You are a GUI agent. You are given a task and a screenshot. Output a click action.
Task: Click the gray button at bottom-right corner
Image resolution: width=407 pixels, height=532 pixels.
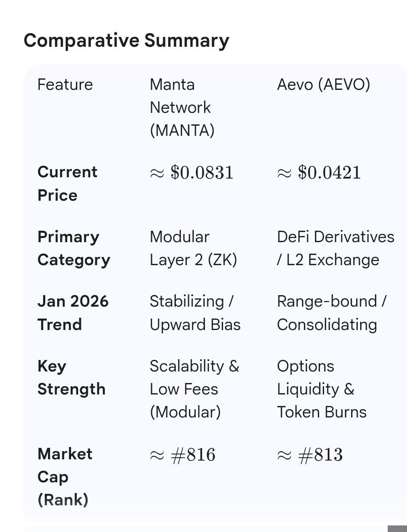[x=397, y=529]
